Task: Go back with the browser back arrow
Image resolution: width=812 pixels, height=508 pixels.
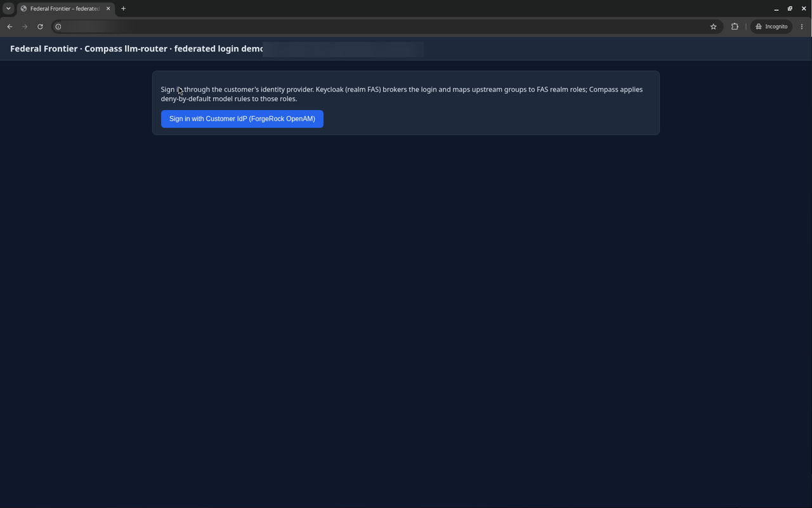Action: [10, 27]
